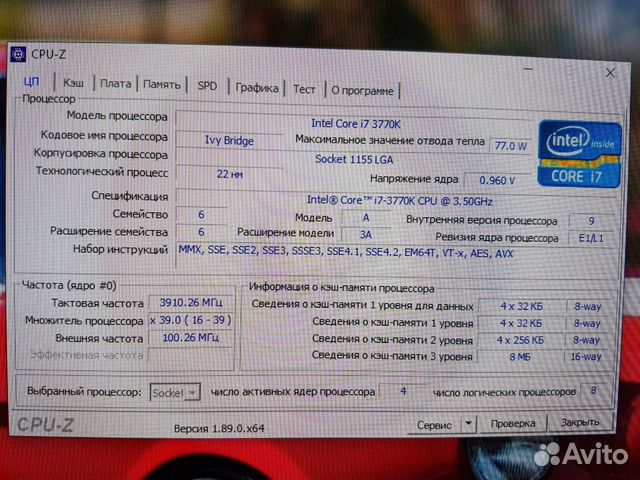Viewport: 640px width, 480px height.
Task: Click the 8-way value for level 2 cache
Action: pos(586,340)
